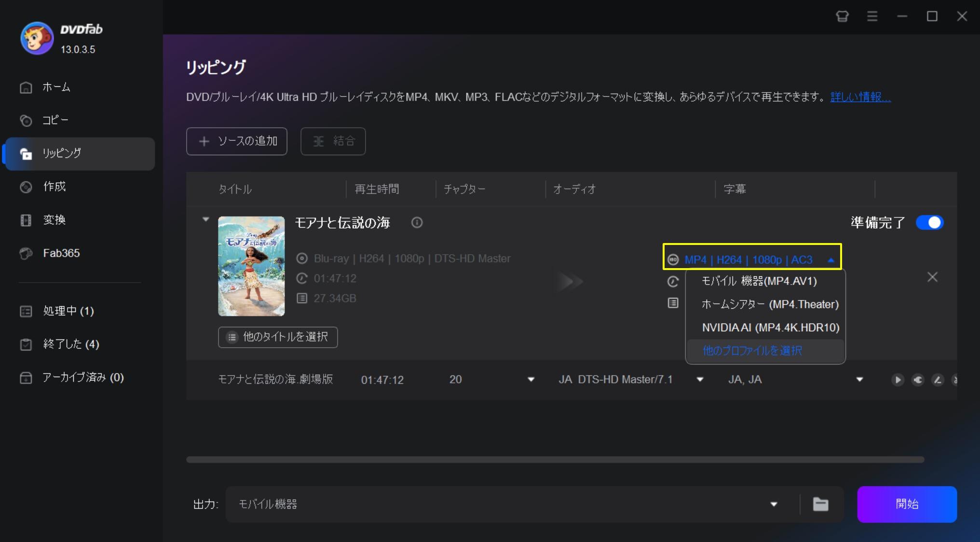The height and width of the screenshot is (542, 980).
Task: Click the ripper folder icon
Action: [26, 153]
